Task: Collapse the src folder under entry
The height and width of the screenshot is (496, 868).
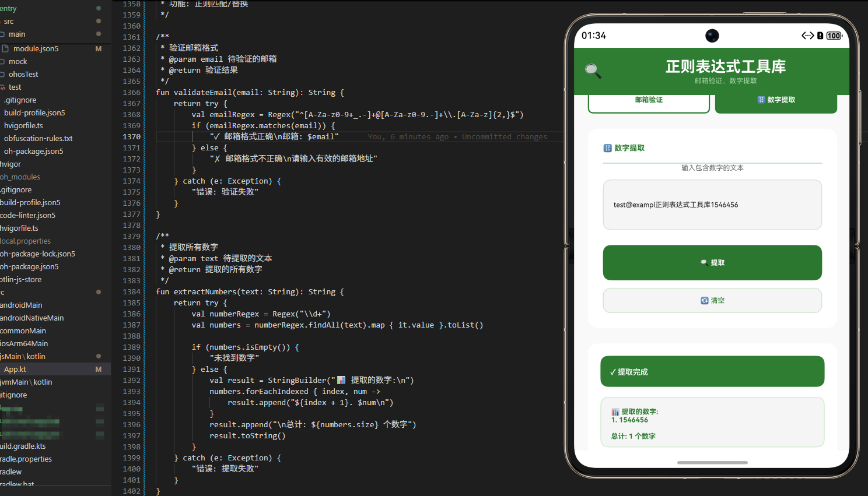Action: pos(9,21)
